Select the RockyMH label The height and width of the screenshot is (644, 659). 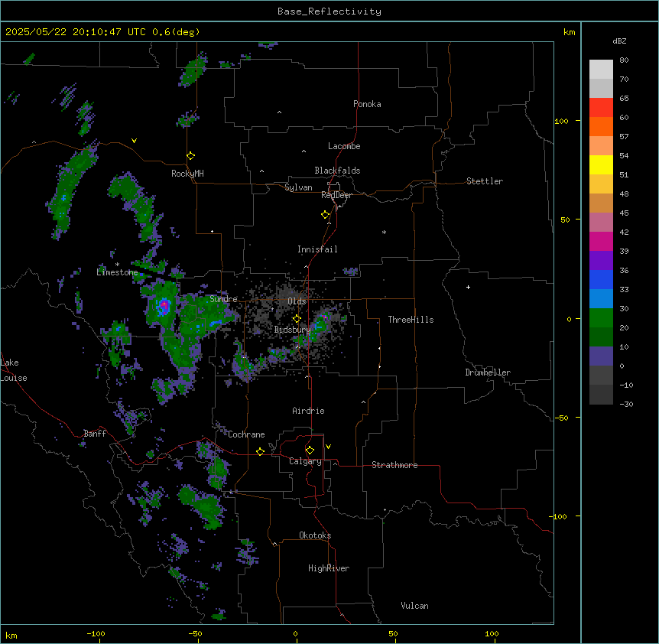[x=187, y=173]
